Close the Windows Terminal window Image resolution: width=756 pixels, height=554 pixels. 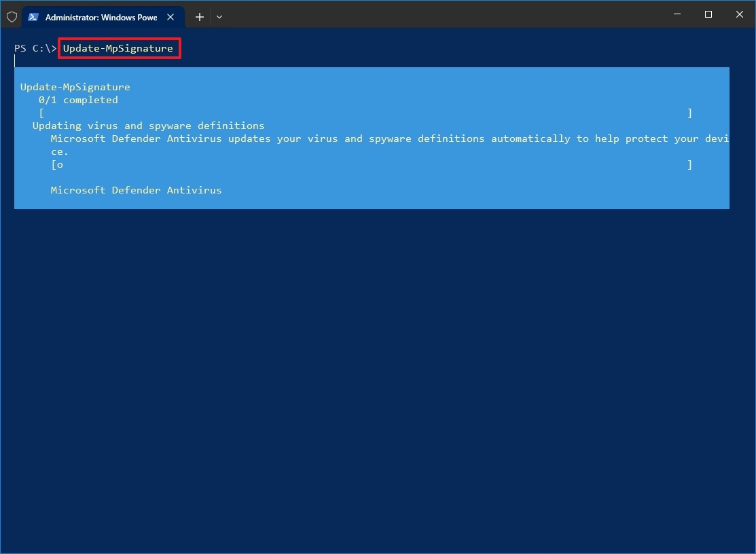tap(740, 14)
